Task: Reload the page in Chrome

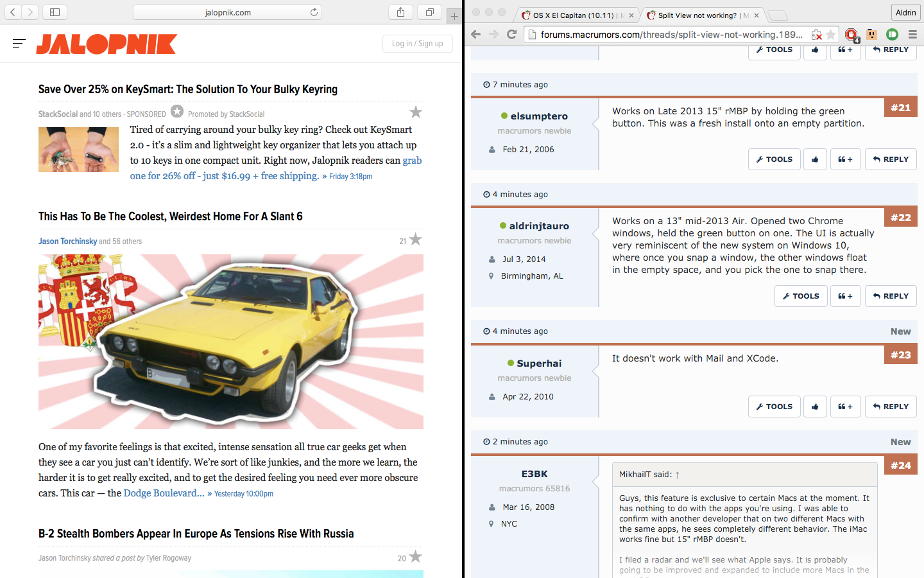Action: click(511, 35)
